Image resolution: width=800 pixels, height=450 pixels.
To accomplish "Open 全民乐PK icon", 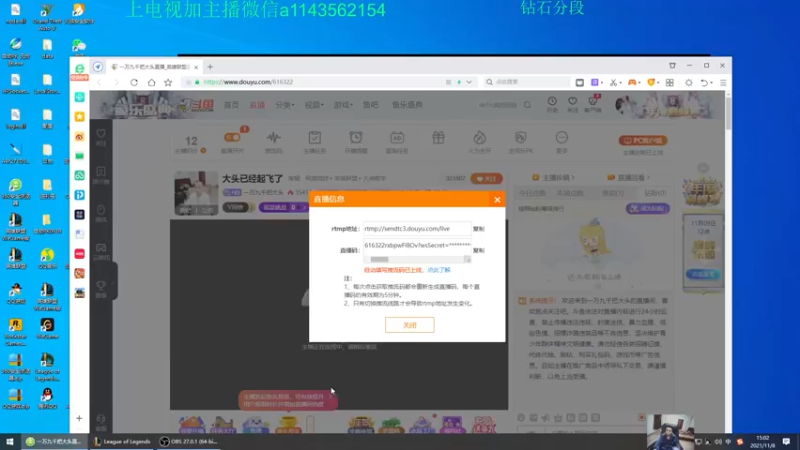I will (520, 142).
